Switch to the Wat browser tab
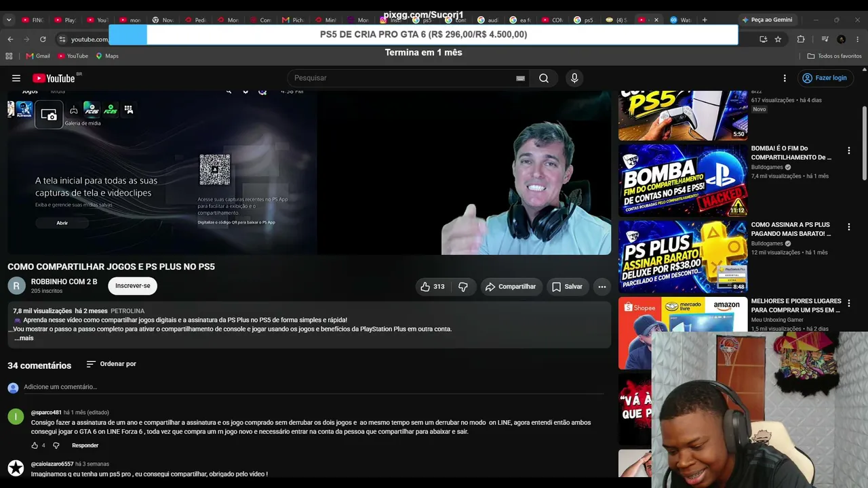 (x=681, y=20)
